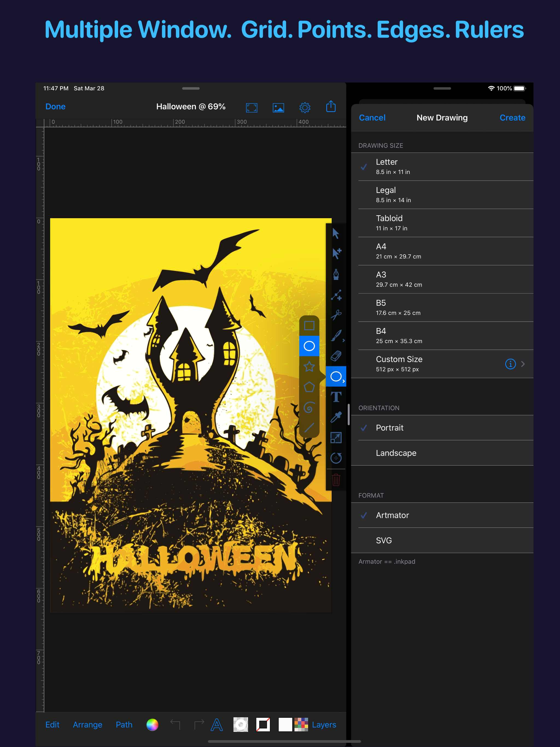The height and width of the screenshot is (747, 560).
Task: Tap the multitasking handle above New Drawing
Action: click(442, 89)
